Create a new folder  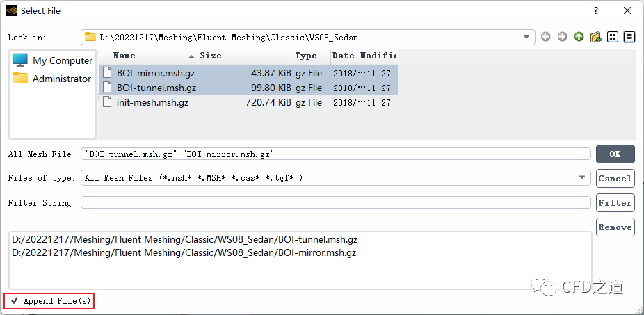click(x=595, y=37)
